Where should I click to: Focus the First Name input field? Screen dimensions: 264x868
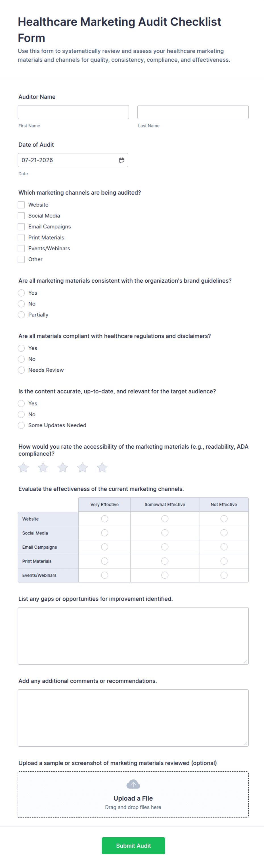74,112
